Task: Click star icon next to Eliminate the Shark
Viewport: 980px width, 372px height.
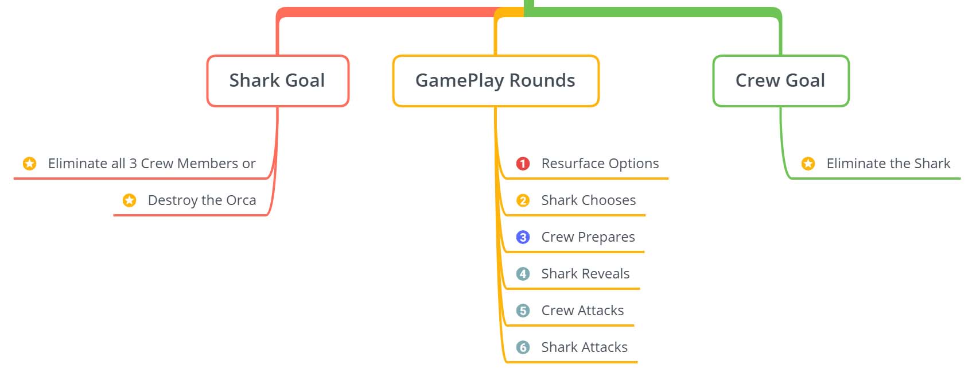Action: click(808, 164)
